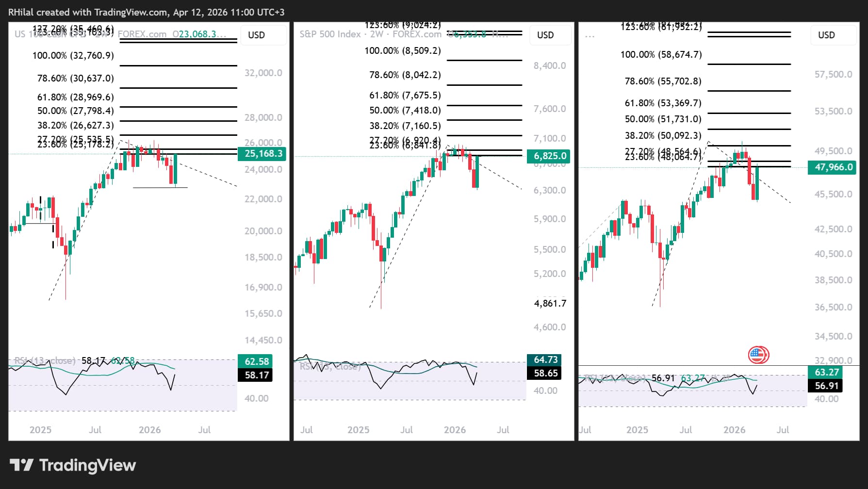Image resolution: width=868 pixels, height=489 pixels.
Task: Click the 8,400.0 price scale value
Action: point(550,65)
